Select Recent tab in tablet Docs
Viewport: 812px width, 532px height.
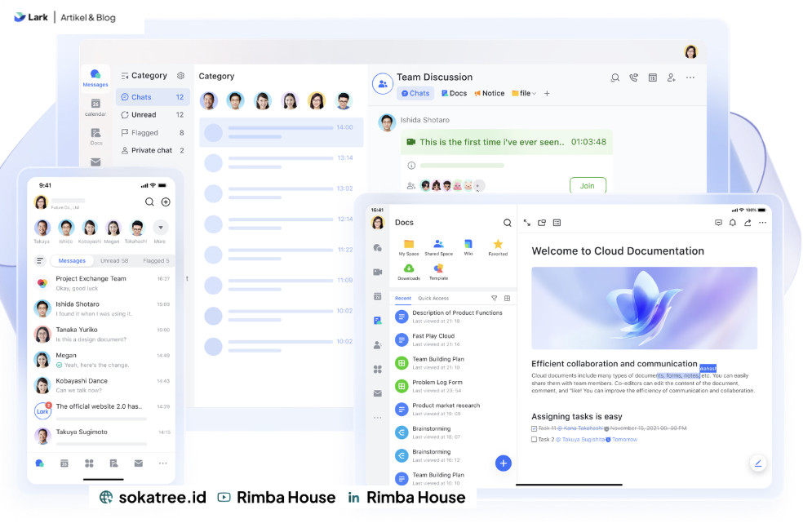[x=403, y=299]
